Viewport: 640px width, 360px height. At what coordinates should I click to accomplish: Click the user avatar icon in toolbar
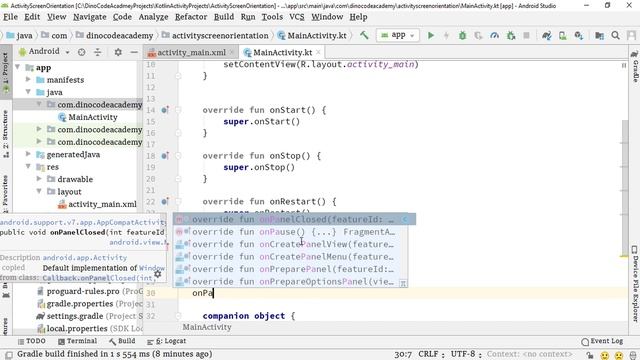[631, 36]
